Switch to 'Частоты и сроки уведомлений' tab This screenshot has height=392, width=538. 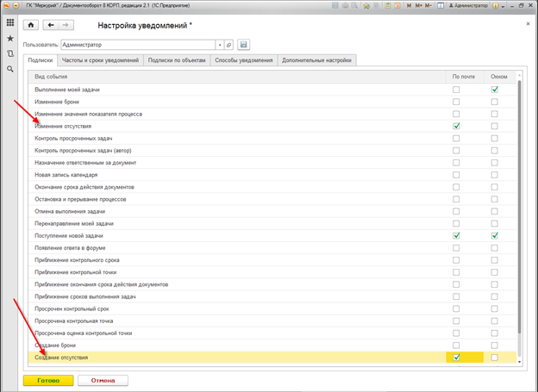(99, 60)
